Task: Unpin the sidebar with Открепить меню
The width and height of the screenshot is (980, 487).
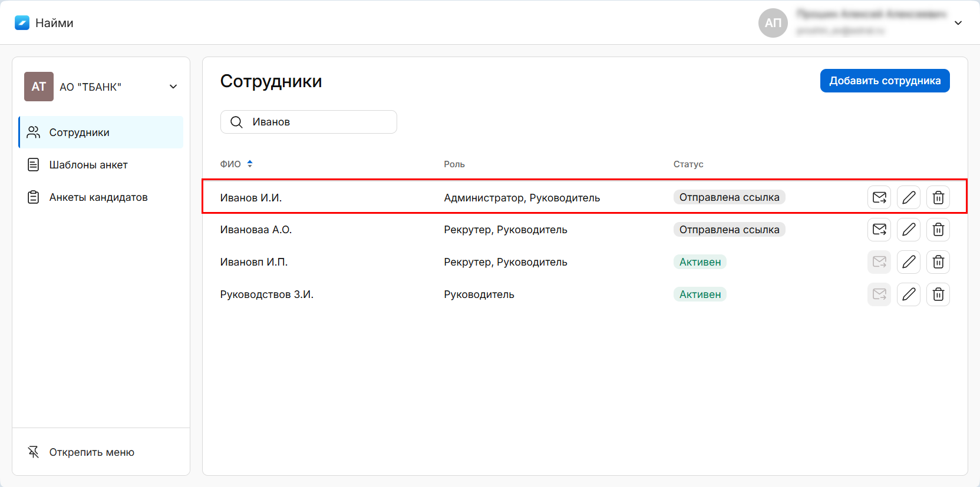Action: coord(91,452)
